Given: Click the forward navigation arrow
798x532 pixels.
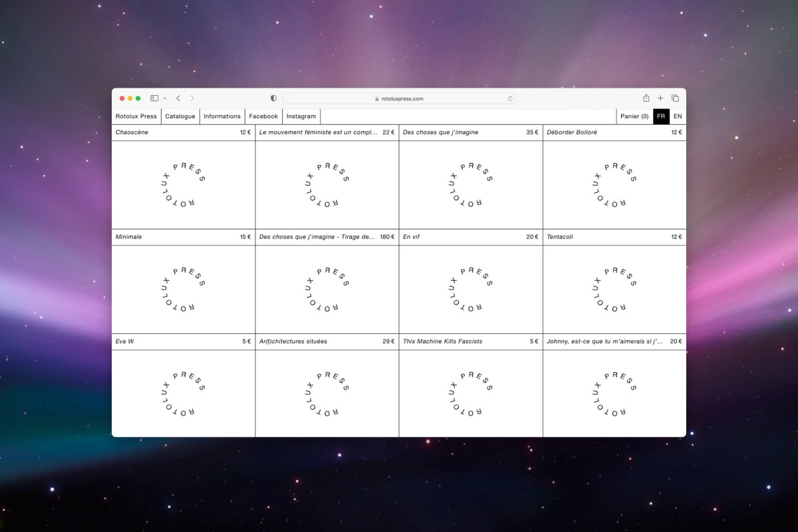Looking at the screenshot, I should point(192,98).
